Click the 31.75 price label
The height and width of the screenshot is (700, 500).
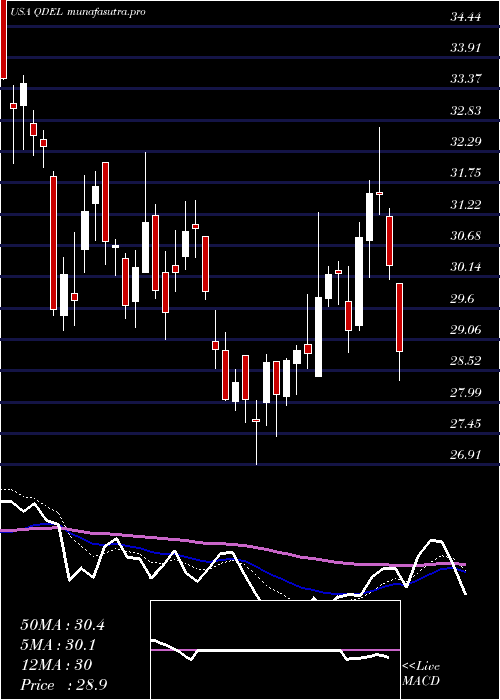(x=466, y=173)
